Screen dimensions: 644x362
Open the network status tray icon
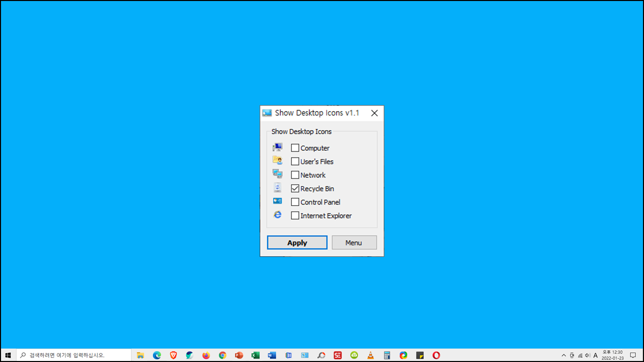(580, 355)
